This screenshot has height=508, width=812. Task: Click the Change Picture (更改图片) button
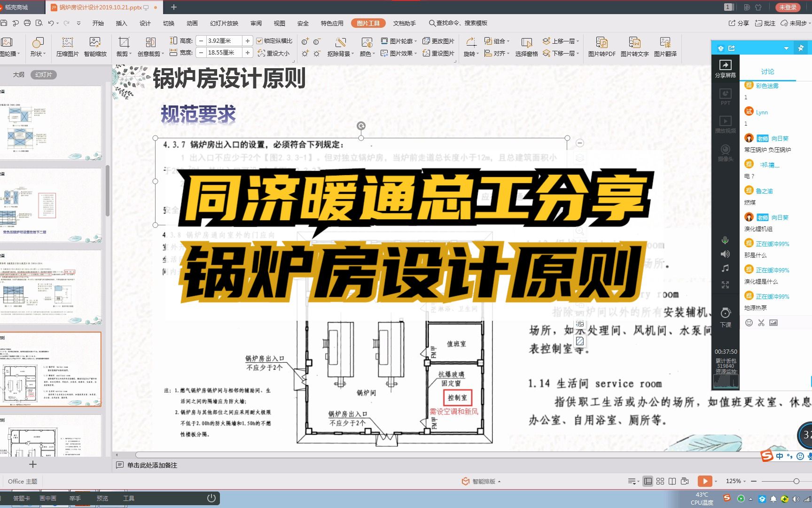pos(438,41)
